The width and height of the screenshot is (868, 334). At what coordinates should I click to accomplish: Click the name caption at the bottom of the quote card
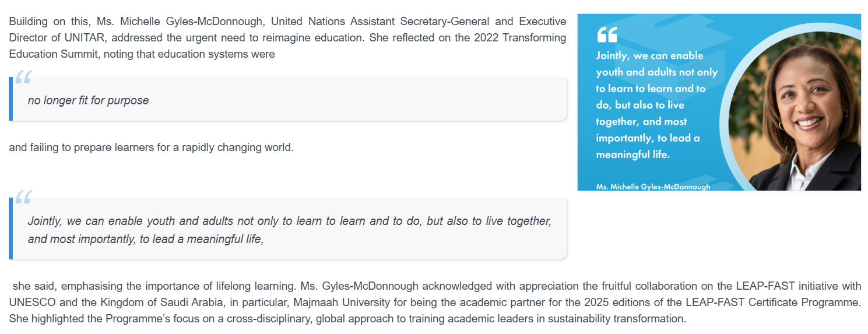pos(653,187)
